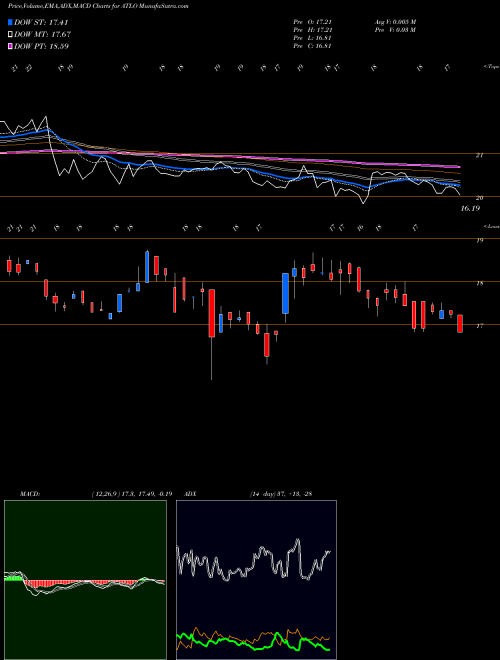Screen dimensions: 500x660
Task: Open the dark blue ADX indicator chart
Action: 256,580
